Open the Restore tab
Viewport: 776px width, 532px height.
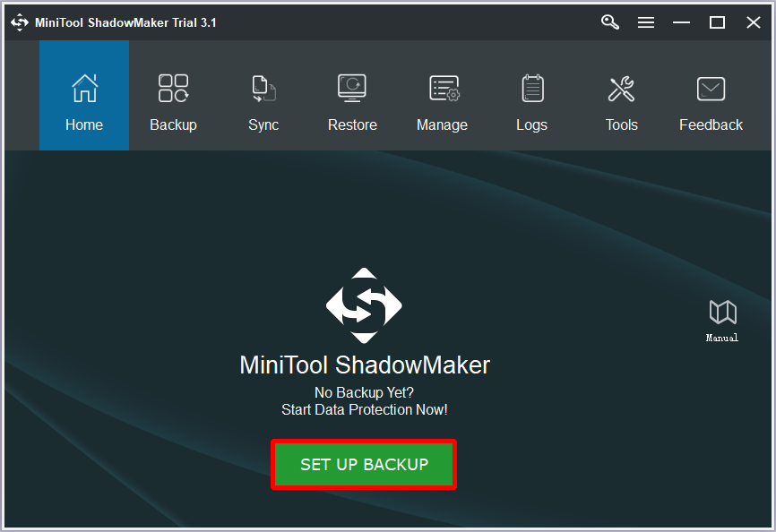(x=352, y=96)
